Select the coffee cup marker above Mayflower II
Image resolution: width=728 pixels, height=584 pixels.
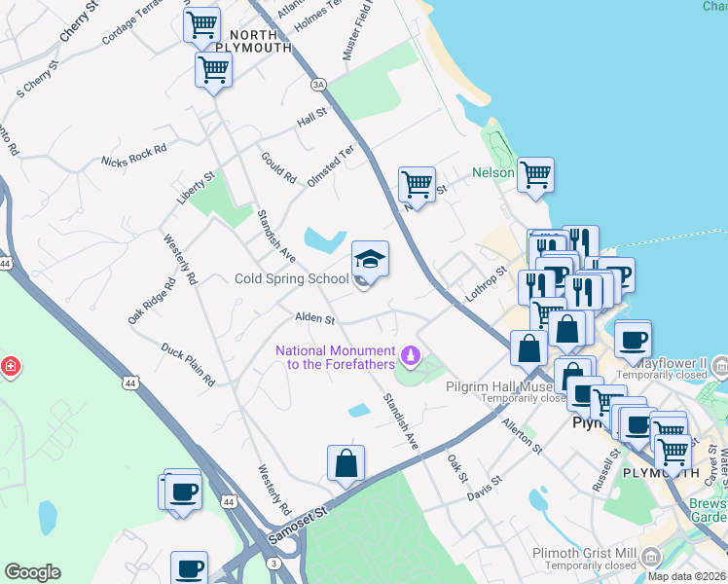click(633, 342)
